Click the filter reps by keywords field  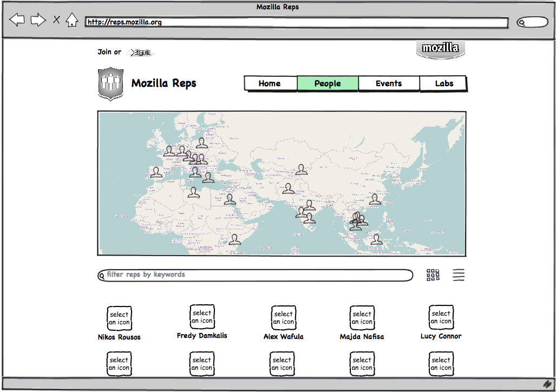[256, 275]
